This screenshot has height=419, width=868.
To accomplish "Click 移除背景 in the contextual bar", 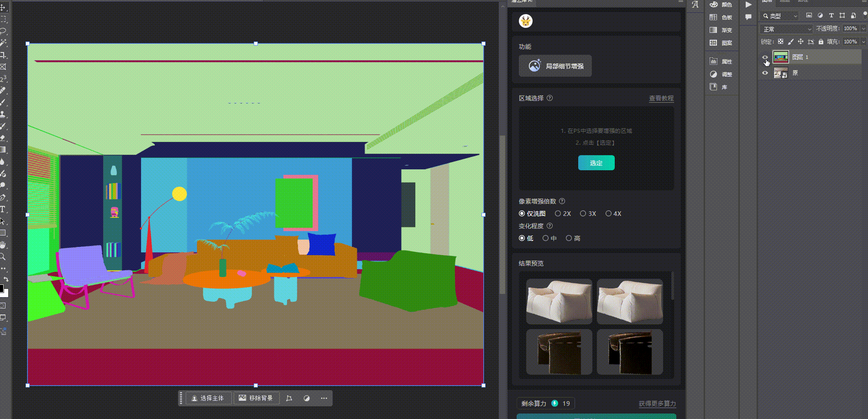I will (256, 398).
